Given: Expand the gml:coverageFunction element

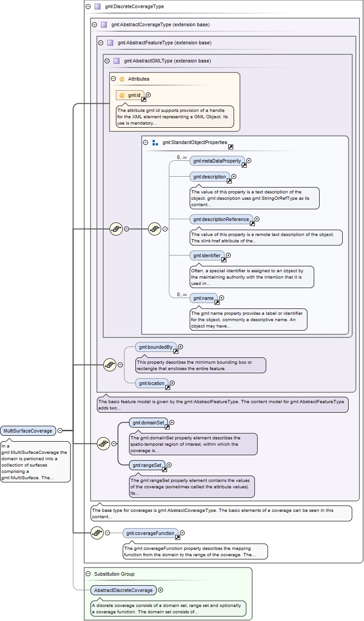Looking at the screenshot, I should [182, 533].
